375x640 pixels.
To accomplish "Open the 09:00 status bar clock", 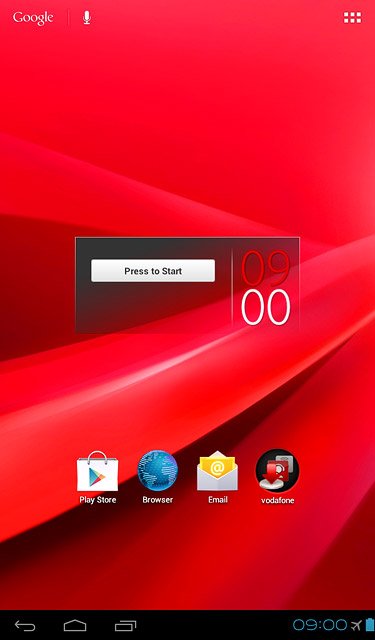I will 320,624.
